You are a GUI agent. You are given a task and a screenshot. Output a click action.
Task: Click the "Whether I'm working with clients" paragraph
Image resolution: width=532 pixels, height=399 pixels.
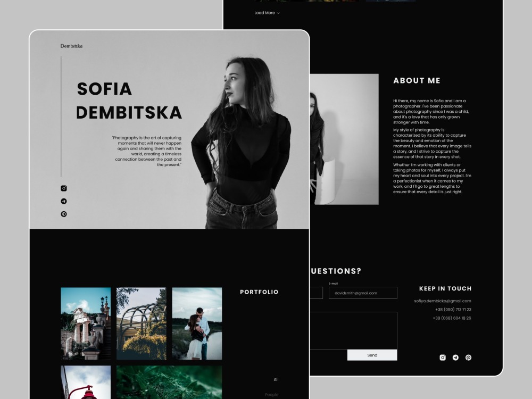(432, 178)
